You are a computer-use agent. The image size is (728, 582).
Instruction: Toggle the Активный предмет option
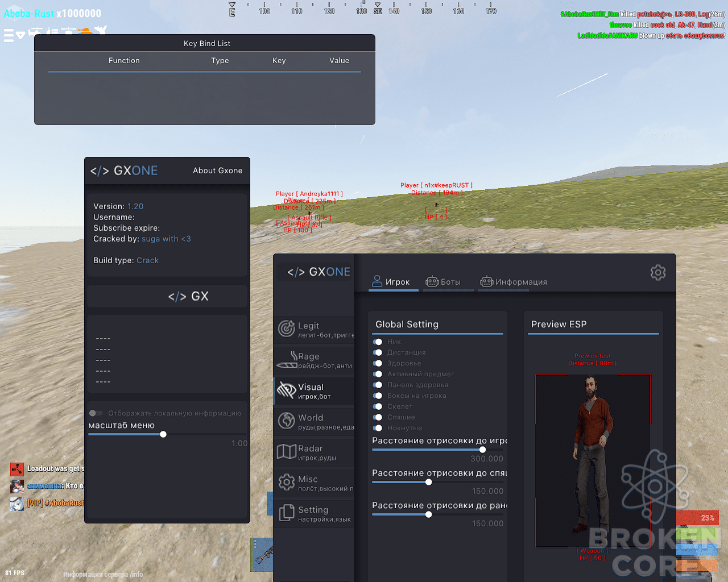378,374
